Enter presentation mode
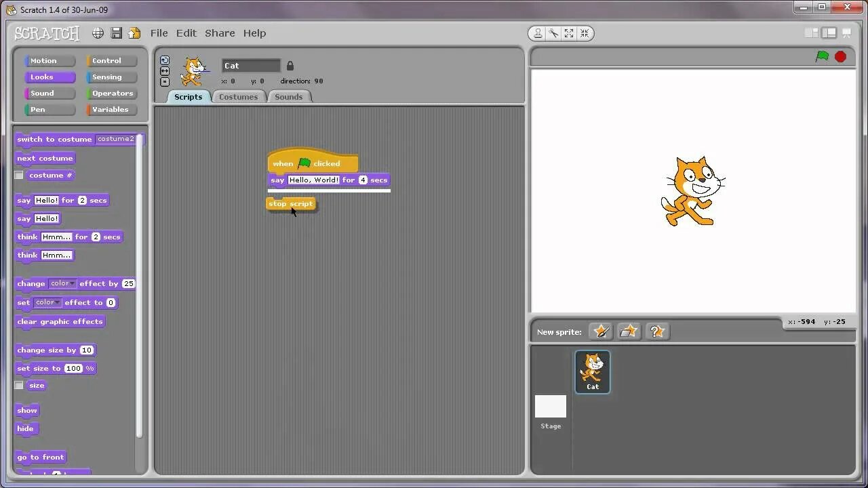 (x=846, y=33)
